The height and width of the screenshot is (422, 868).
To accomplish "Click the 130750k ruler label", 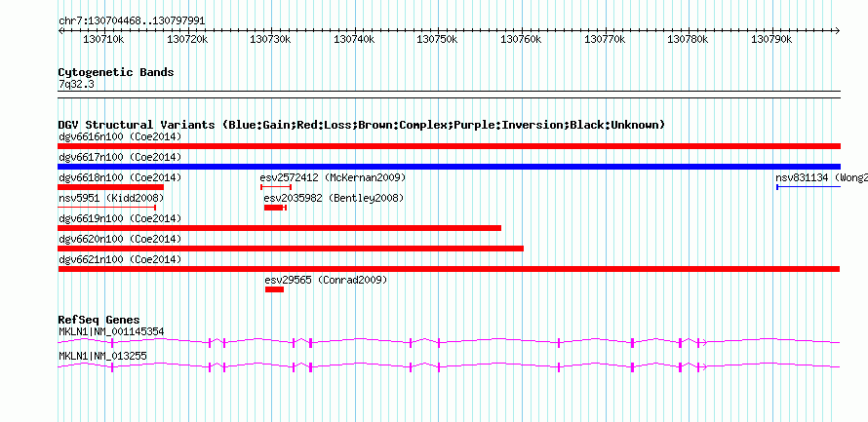I will (x=437, y=40).
